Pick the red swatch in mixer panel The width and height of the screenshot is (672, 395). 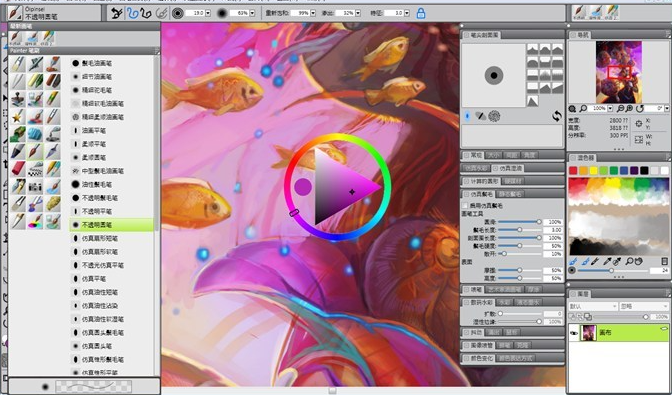click(573, 171)
